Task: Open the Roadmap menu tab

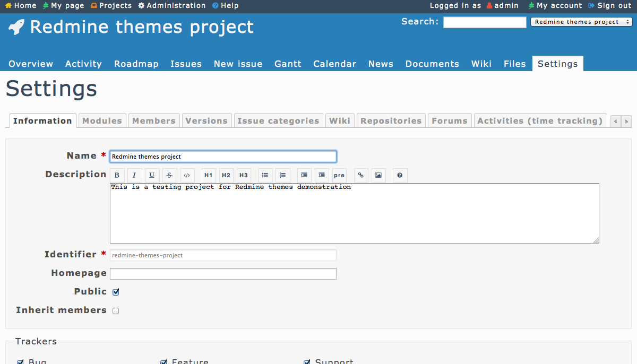Action: tap(136, 64)
